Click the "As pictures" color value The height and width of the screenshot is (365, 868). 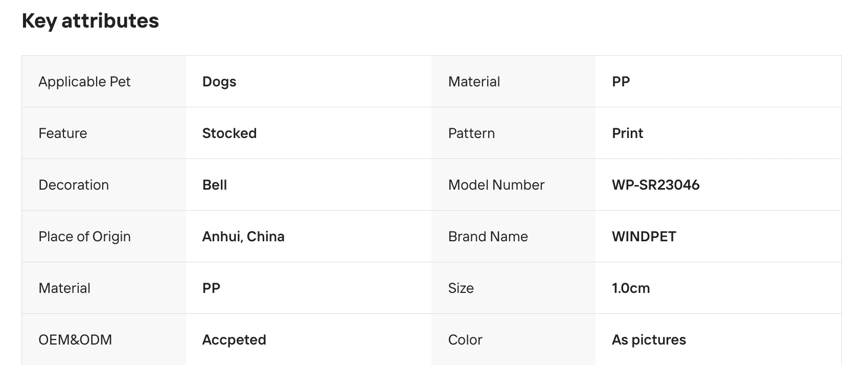[x=649, y=340]
